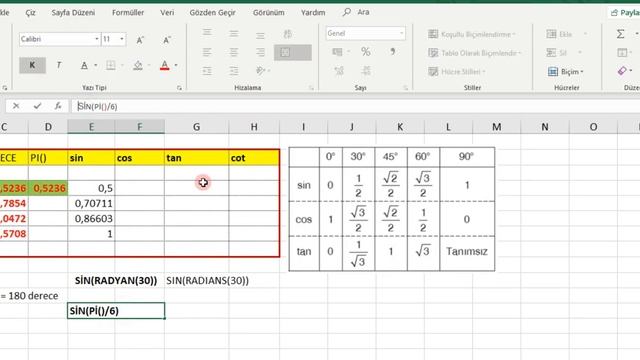The image size is (640, 360).
Task: Align text left icon
Action: point(207,52)
